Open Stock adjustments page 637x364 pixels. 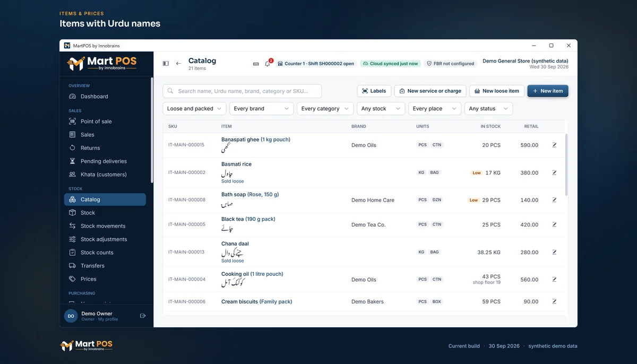(105, 239)
